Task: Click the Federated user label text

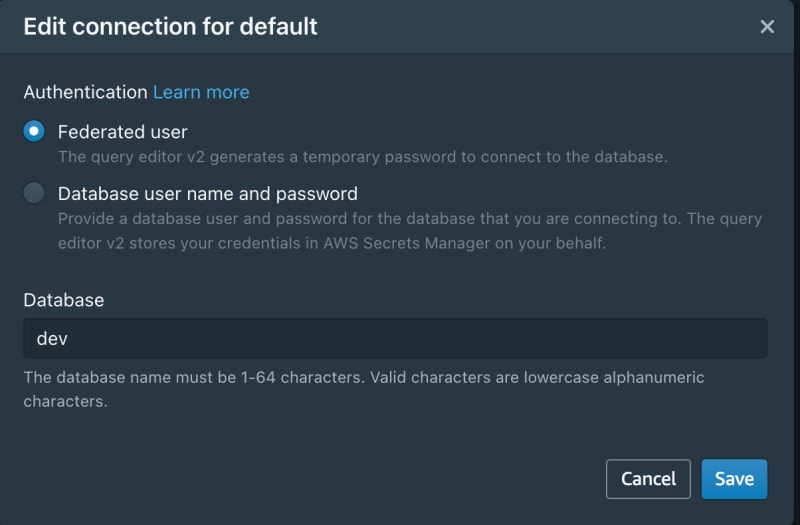Action: (122, 132)
